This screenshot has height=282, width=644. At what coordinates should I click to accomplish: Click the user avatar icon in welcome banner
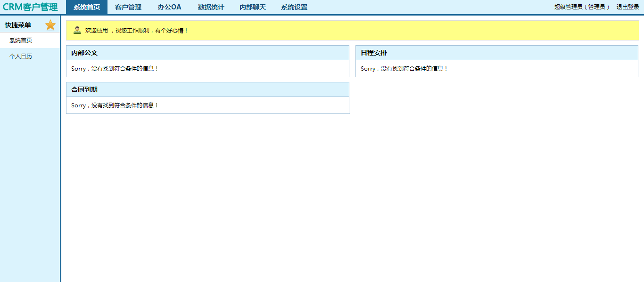coord(77,30)
